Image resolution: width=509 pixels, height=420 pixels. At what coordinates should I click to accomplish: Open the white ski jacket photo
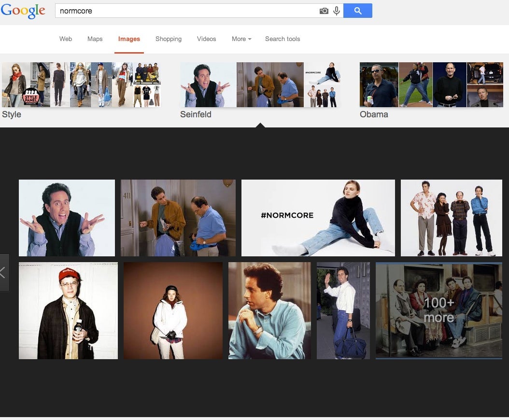click(x=173, y=310)
